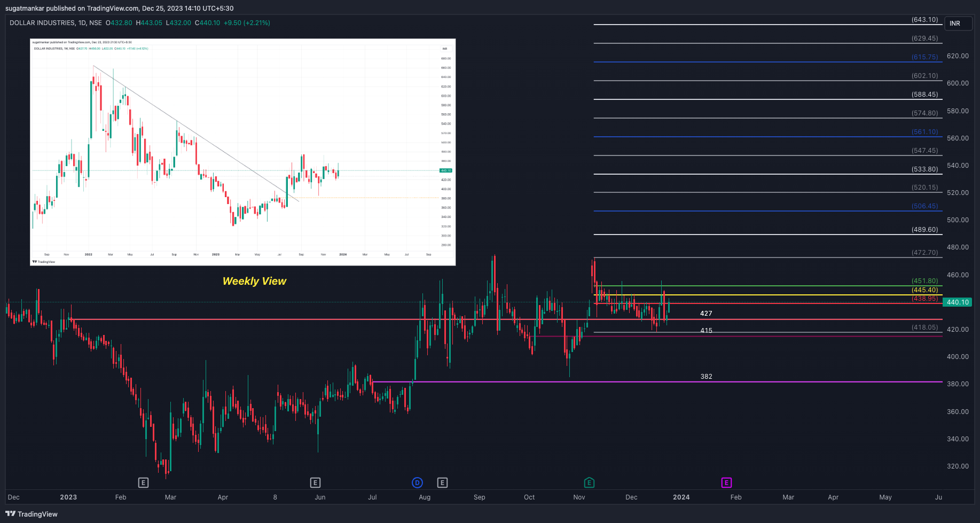Select the (418.05) level label

(925, 327)
